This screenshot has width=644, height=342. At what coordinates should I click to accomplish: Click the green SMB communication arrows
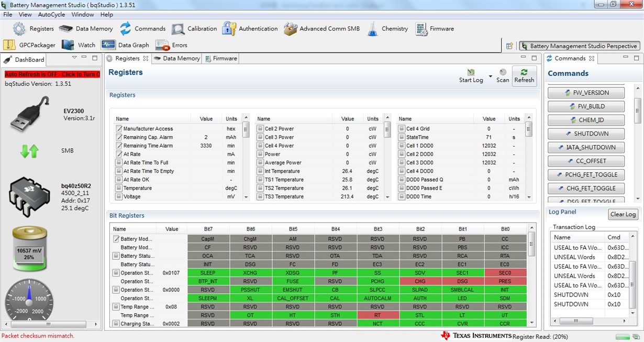tap(29, 151)
